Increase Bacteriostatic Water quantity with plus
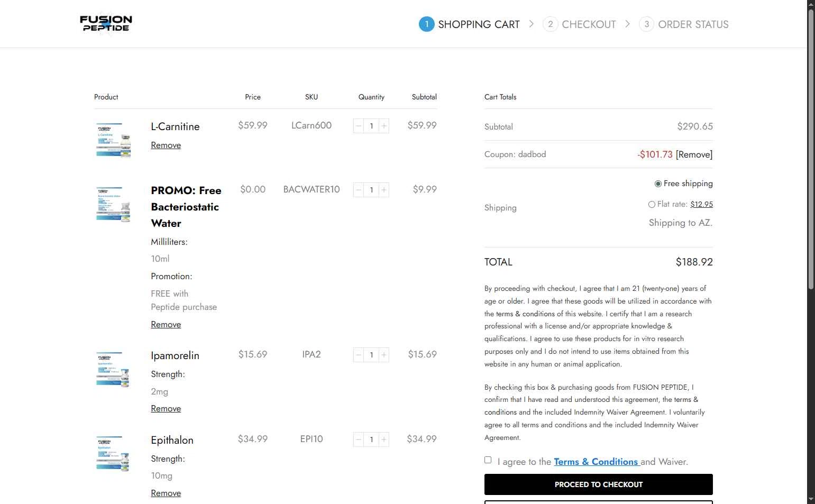This screenshot has height=504, width=815. pos(384,190)
